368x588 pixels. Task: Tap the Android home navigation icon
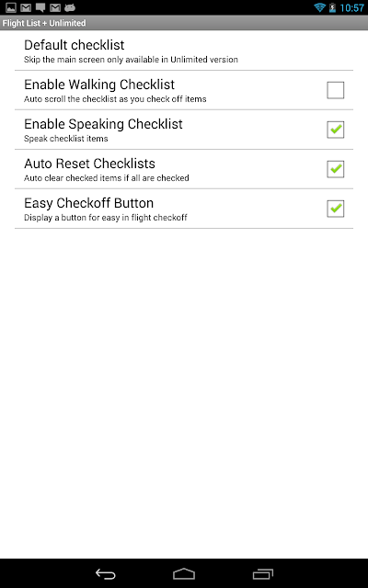tap(184, 573)
